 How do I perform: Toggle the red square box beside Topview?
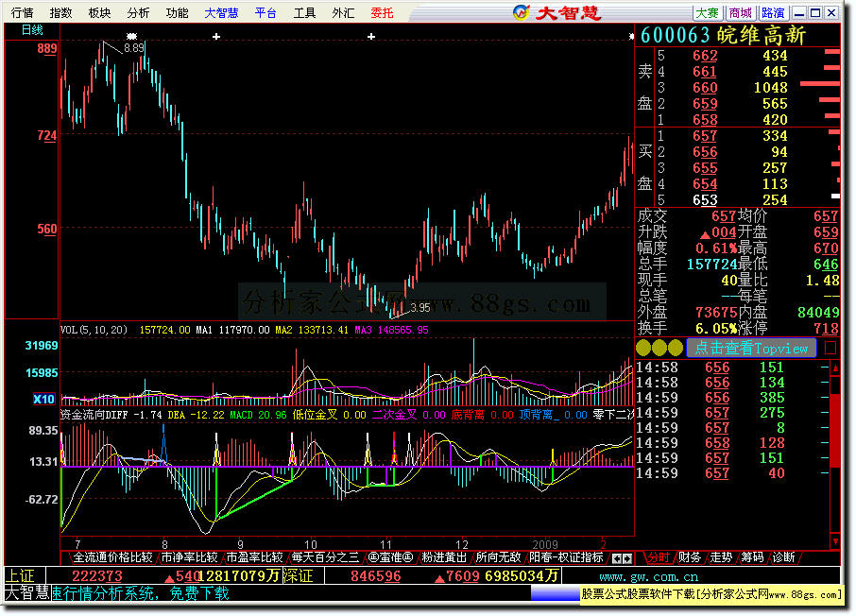(830, 348)
